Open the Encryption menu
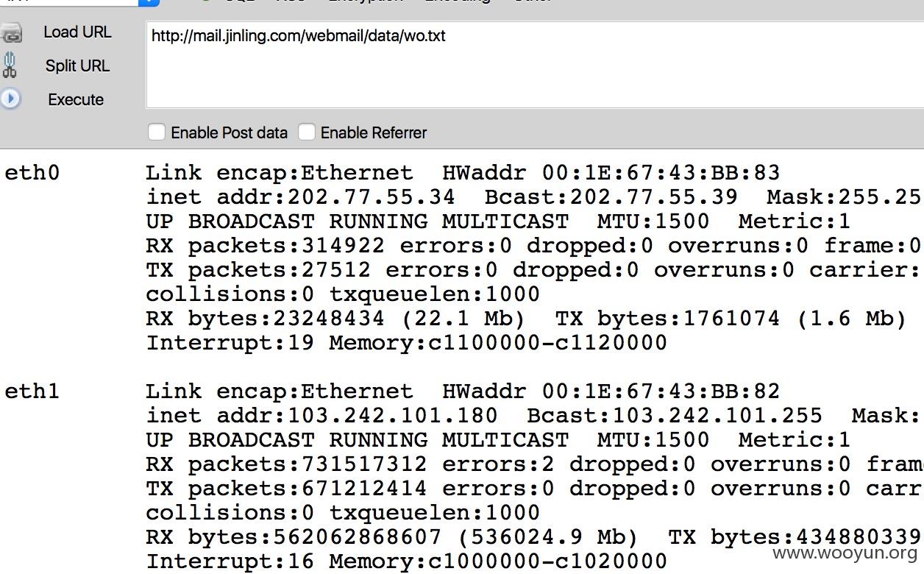 click(366, 1)
